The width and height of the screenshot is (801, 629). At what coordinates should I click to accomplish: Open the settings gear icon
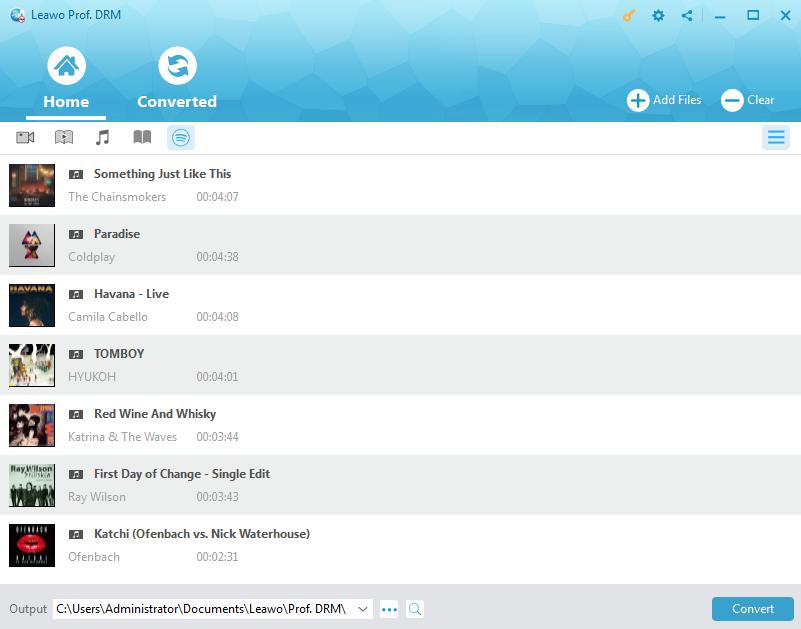[x=658, y=16]
